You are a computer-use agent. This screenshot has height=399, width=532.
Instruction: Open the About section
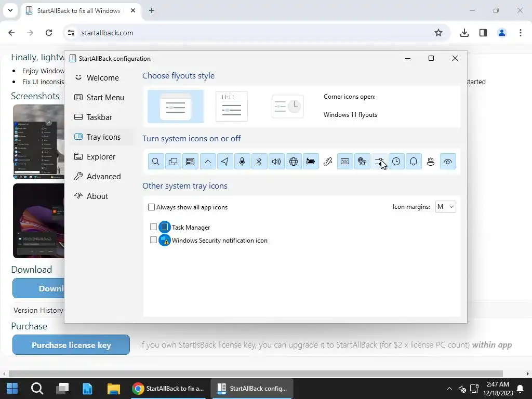102,196
